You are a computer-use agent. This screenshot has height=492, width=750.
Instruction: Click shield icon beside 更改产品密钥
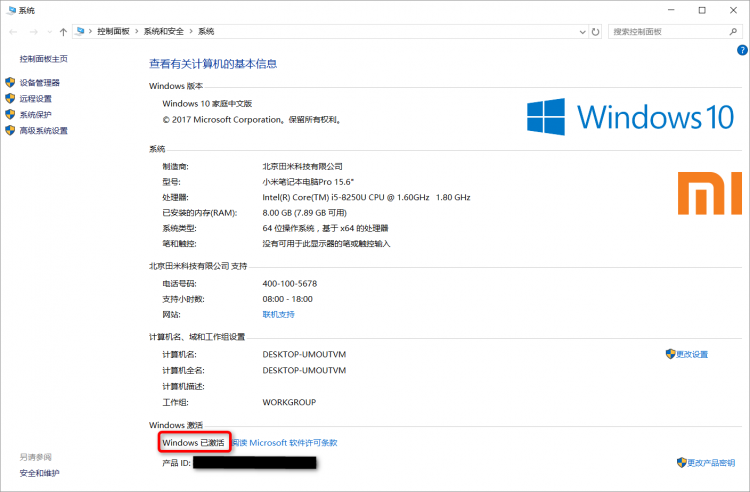point(682,462)
